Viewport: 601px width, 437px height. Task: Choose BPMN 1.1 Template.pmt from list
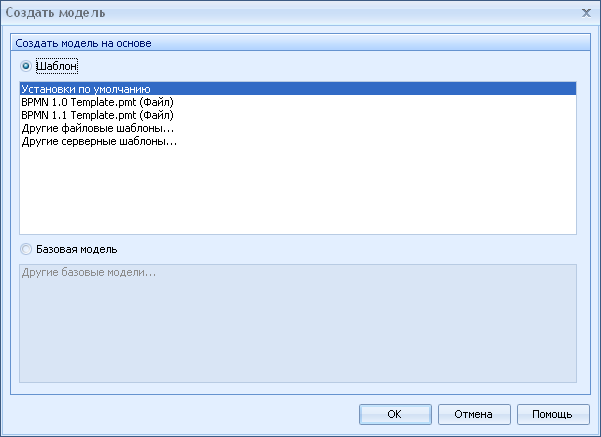[x=298, y=115]
